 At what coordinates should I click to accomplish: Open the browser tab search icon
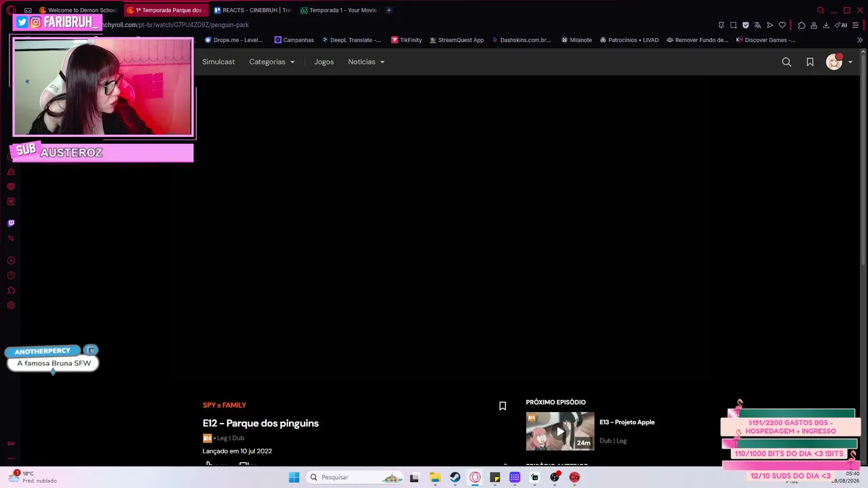coord(821,10)
